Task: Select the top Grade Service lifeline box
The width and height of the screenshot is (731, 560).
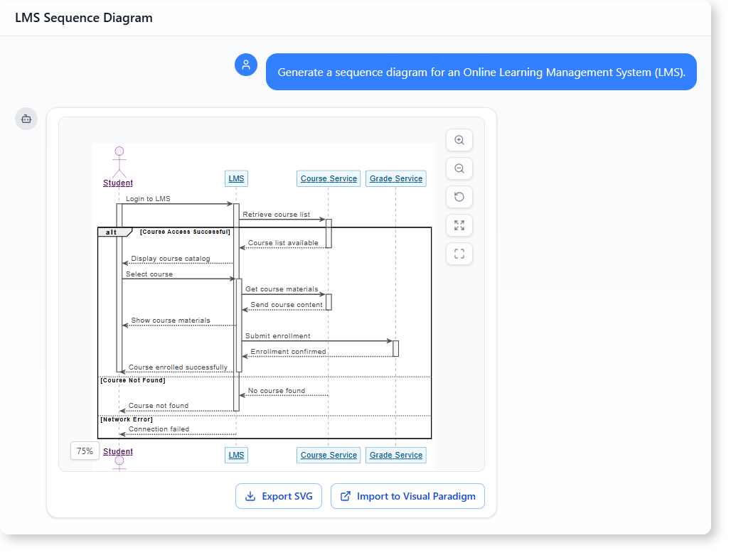Action: tap(396, 178)
